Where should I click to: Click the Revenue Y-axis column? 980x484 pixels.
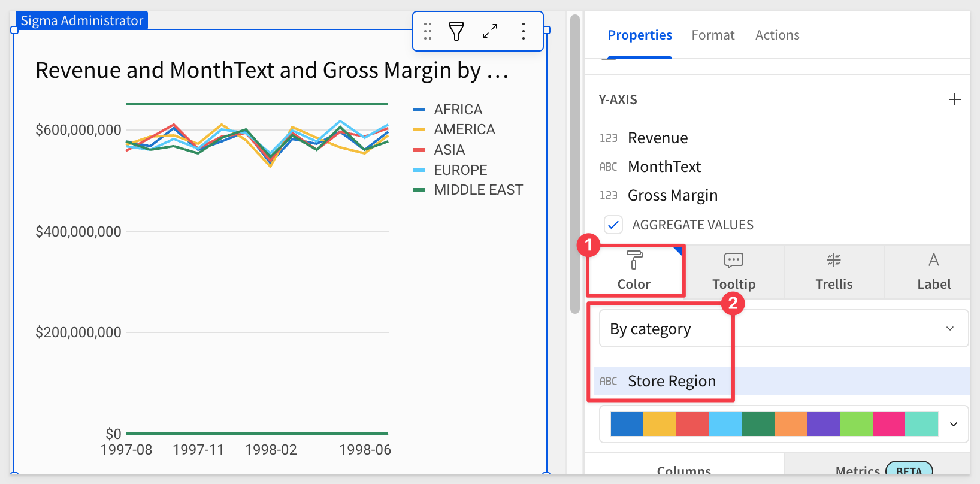pyautogui.click(x=658, y=138)
